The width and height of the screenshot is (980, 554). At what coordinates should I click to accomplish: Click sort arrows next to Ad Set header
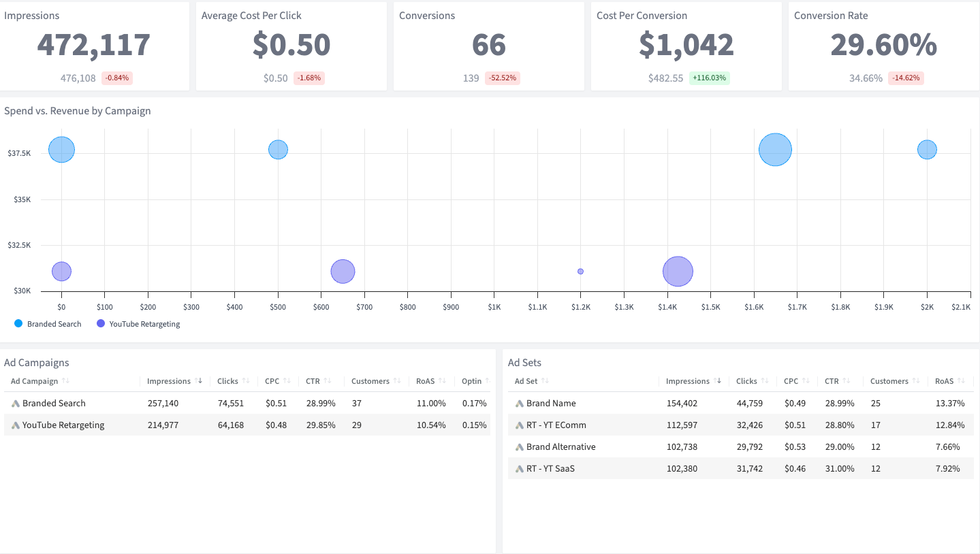point(545,381)
